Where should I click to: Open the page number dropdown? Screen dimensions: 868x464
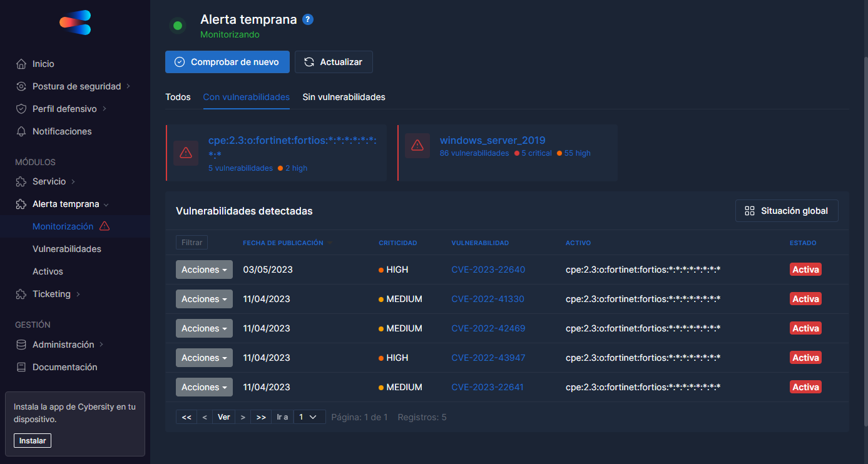[x=309, y=416]
